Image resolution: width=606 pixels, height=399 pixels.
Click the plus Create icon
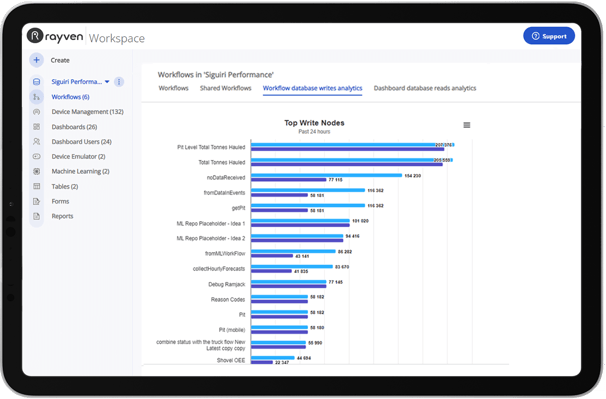(x=36, y=60)
